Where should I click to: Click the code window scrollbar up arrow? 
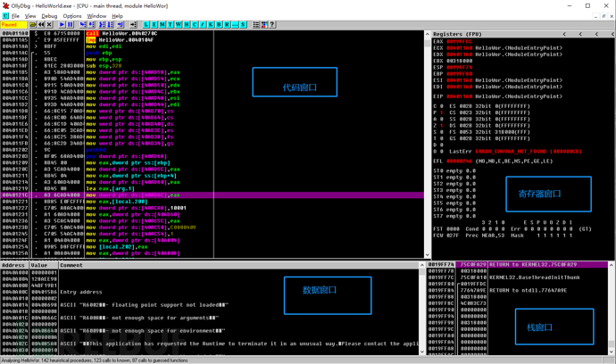(x=428, y=34)
